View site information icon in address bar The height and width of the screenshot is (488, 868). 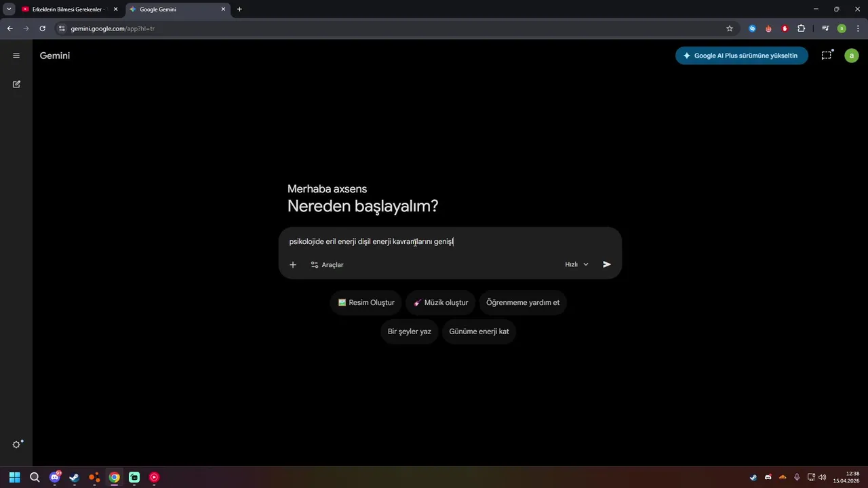coord(62,28)
